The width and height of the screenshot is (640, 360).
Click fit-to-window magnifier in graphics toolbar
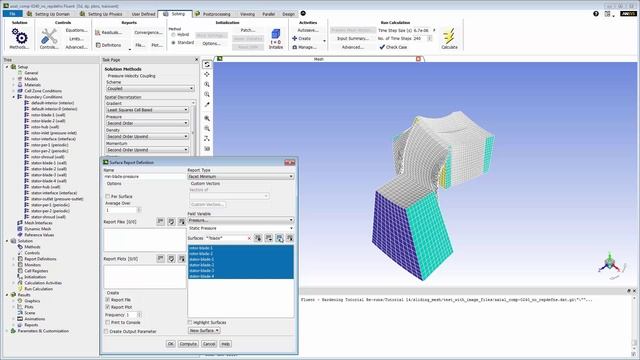[x=207, y=118]
